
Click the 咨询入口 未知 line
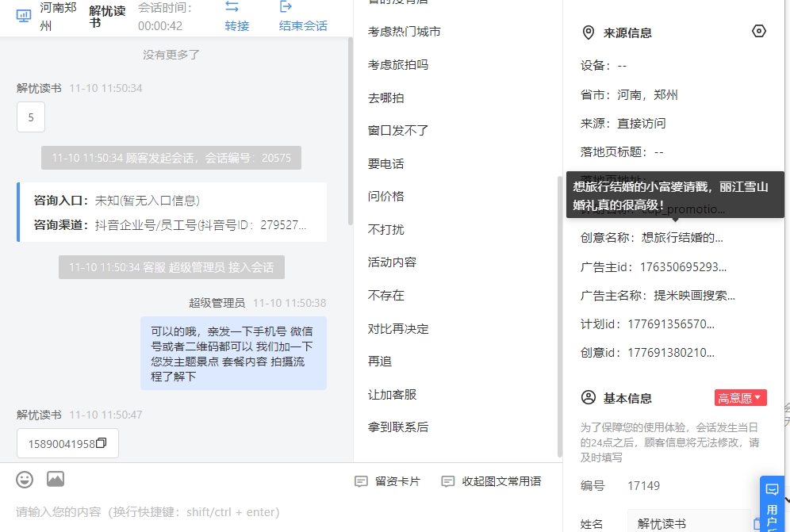click(x=117, y=201)
